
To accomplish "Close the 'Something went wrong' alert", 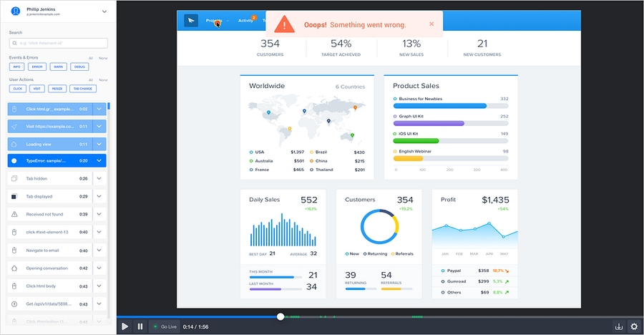I will (x=431, y=24).
